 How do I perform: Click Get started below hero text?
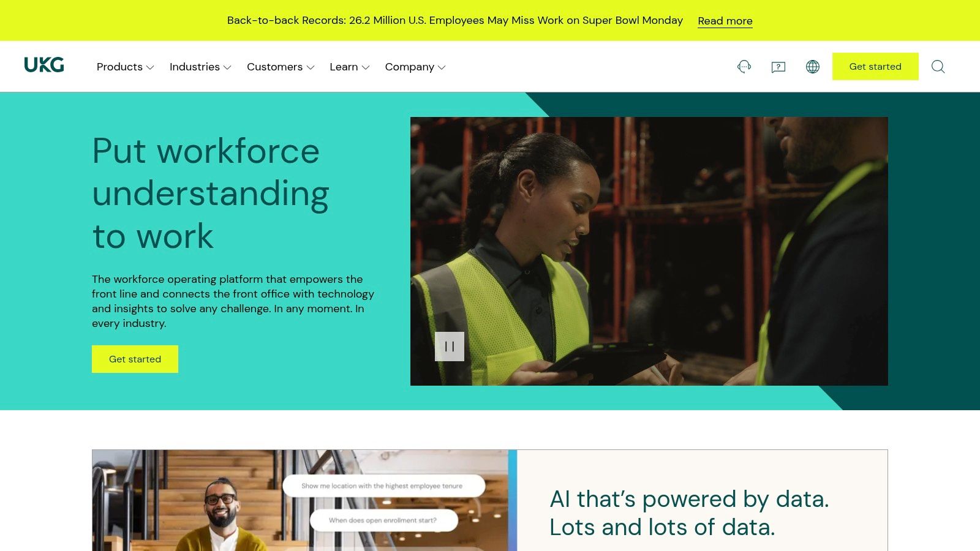[135, 359]
